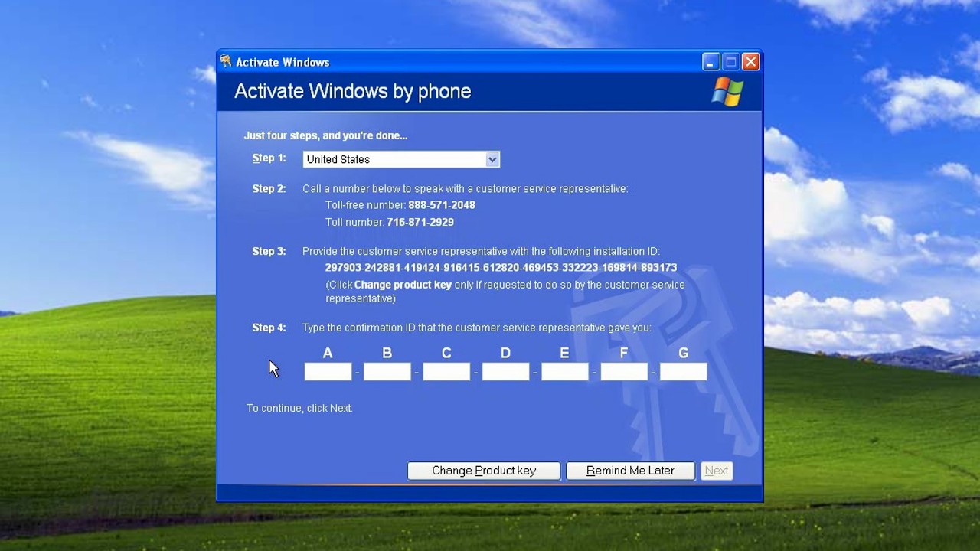Screen dimensions: 980x551
Task: Click the installation ID starting with 297903
Action: point(501,268)
